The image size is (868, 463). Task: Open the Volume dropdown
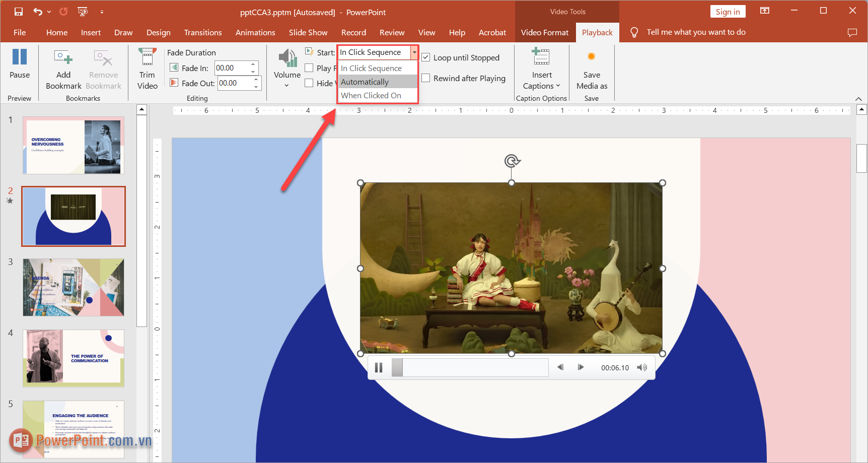tap(287, 69)
